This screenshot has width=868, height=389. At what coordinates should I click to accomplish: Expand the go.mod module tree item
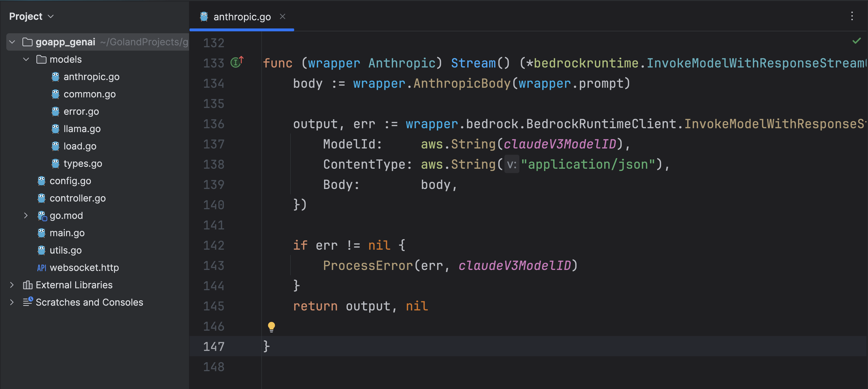tap(26, 215)
